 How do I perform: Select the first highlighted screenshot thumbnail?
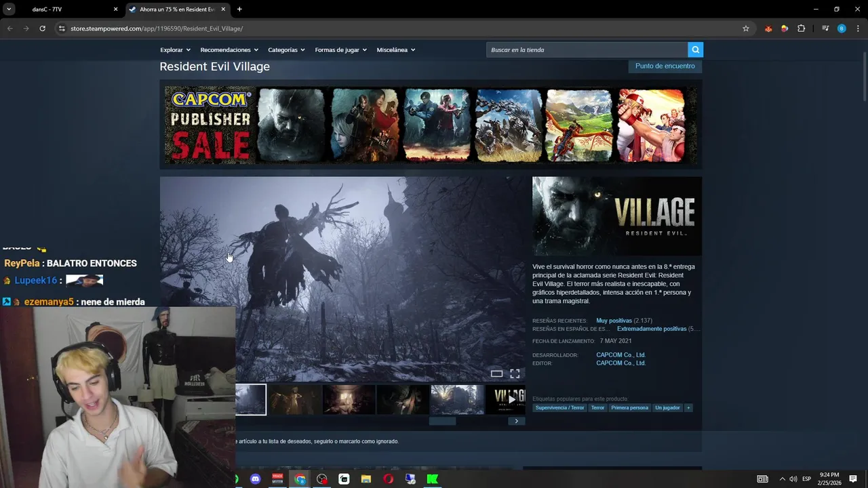251,399
